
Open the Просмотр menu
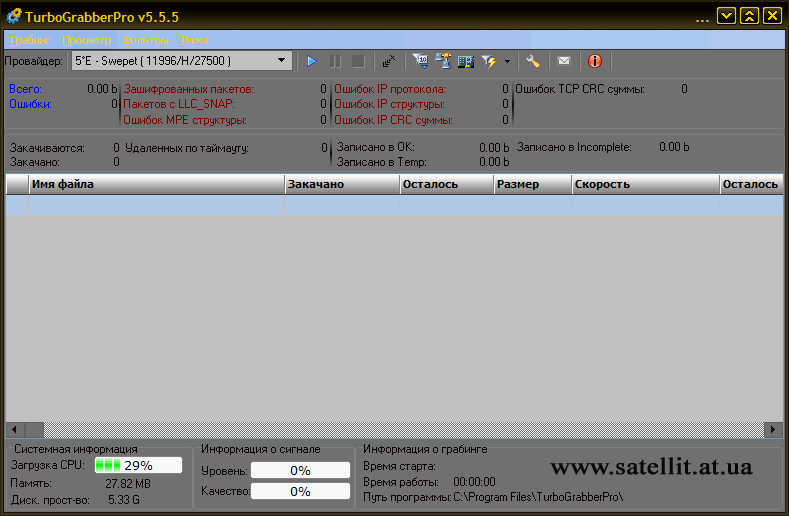click(87, 40)
